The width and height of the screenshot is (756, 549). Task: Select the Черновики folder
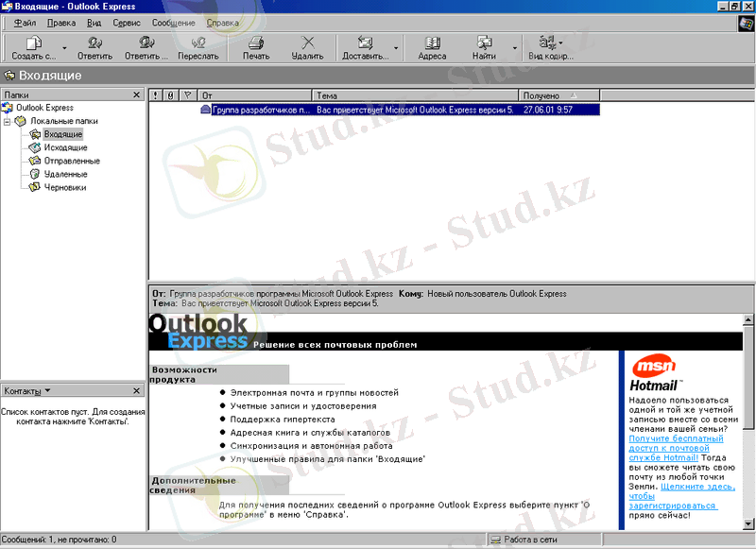coord(65,187)
